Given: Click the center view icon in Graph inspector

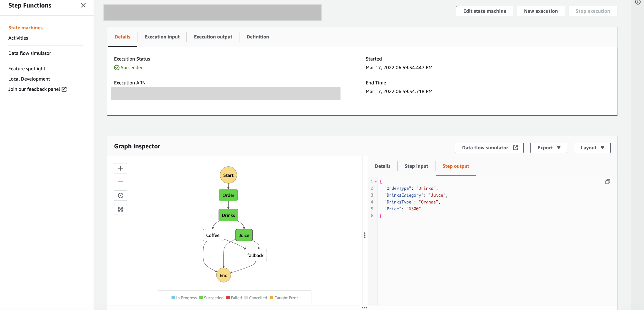Looking at the screenshot, I should click(x=120, y=196).
